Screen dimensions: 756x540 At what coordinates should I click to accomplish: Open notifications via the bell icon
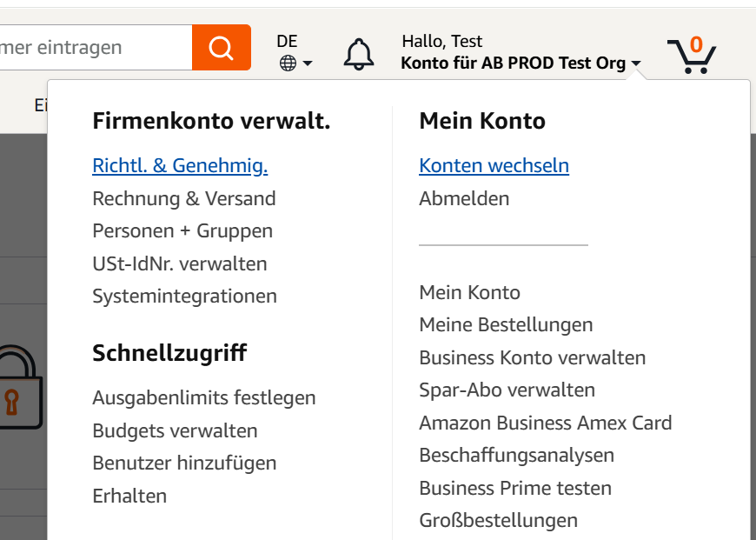pos(359,52)
